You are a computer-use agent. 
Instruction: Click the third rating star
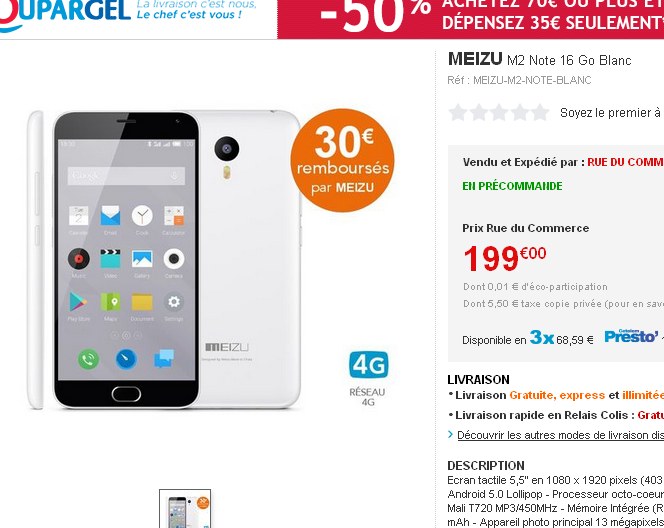point(499,113)
